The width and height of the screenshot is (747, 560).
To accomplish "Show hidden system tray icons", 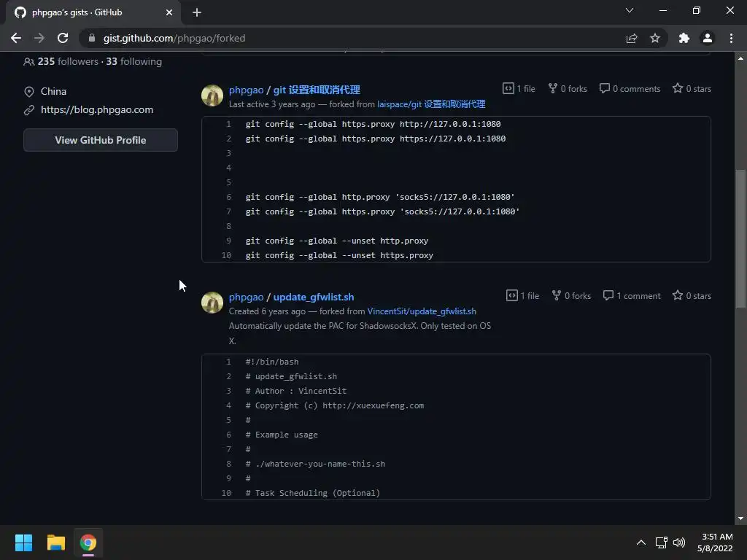I will click(x=641, y=542).
